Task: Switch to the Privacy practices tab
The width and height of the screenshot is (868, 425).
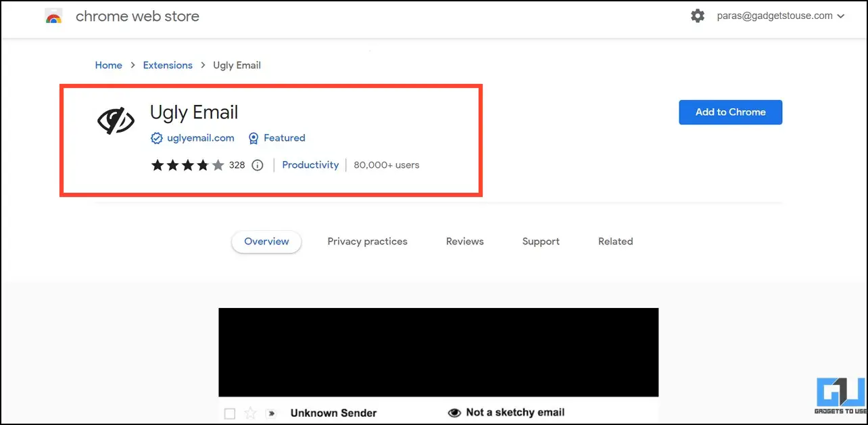Action: [x=367, y=242]
